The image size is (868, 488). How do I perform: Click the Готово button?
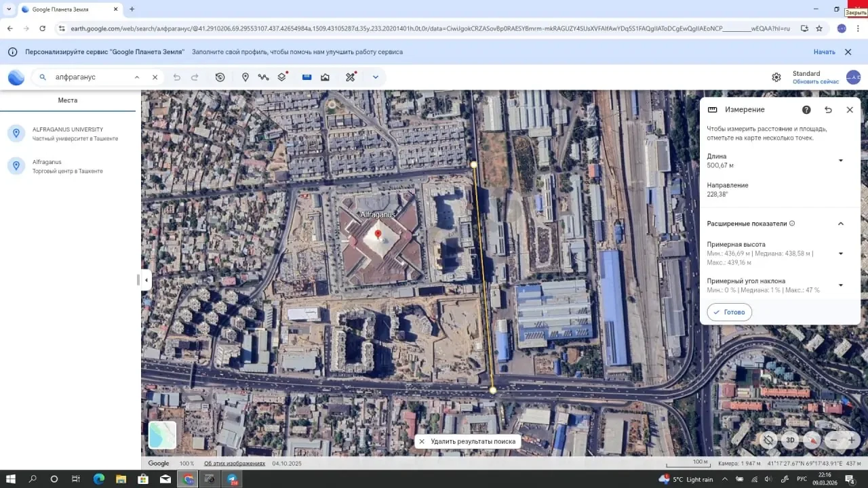tap(729, 312)
